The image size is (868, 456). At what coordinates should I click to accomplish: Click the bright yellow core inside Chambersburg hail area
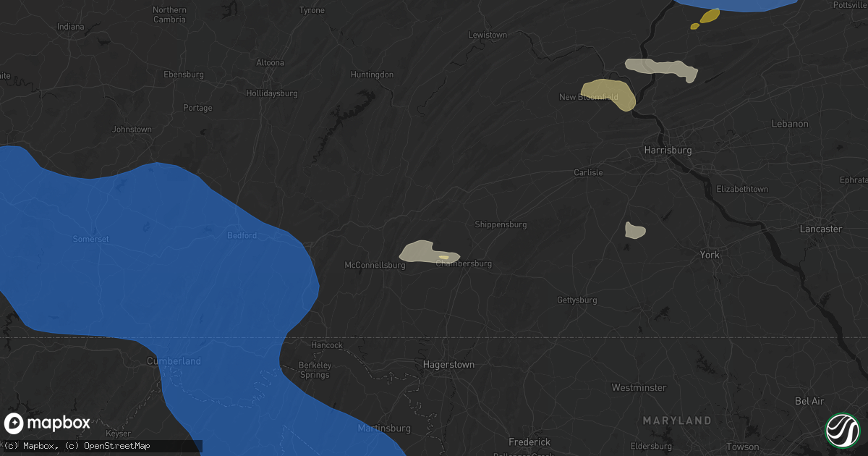pyautogui.click(x=445, y=257)
